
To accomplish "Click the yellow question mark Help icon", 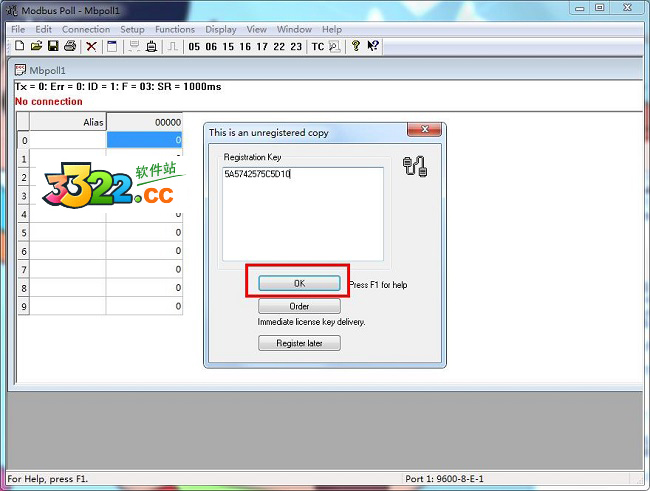I will coord(355,46).
